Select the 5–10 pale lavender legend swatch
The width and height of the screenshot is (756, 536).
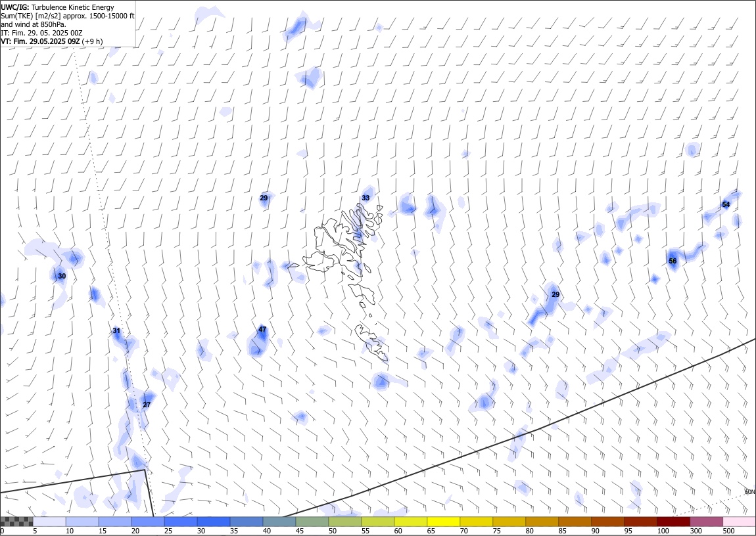coord(50,522)
